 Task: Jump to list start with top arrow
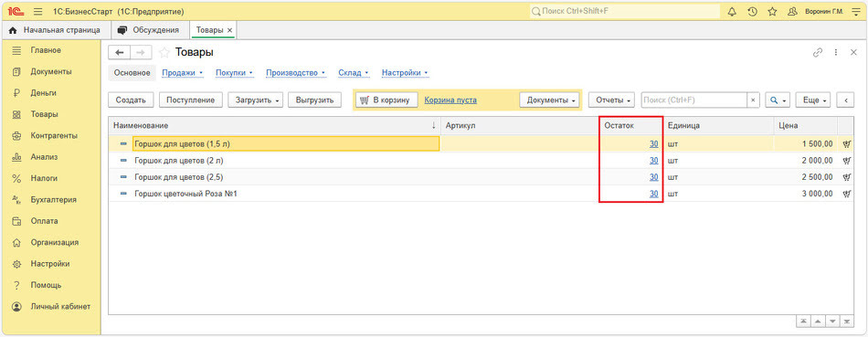[803, 321]
